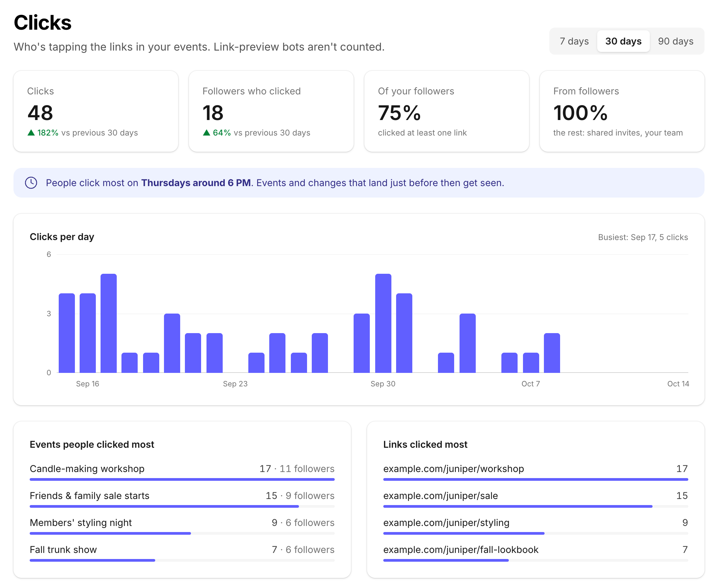The image size is (718, 588).
Task: Open the Candle-making workshop event row
Action: [x=182, y=472]
